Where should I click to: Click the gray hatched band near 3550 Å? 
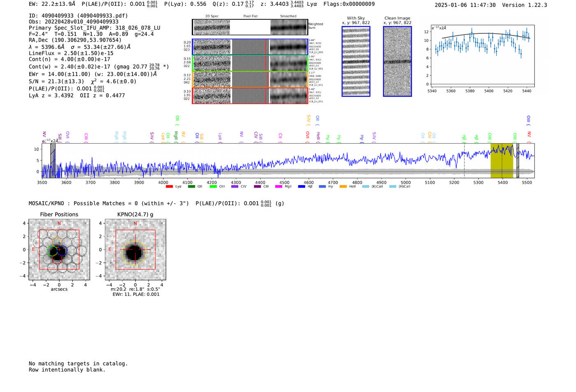(x=53, y=161)
